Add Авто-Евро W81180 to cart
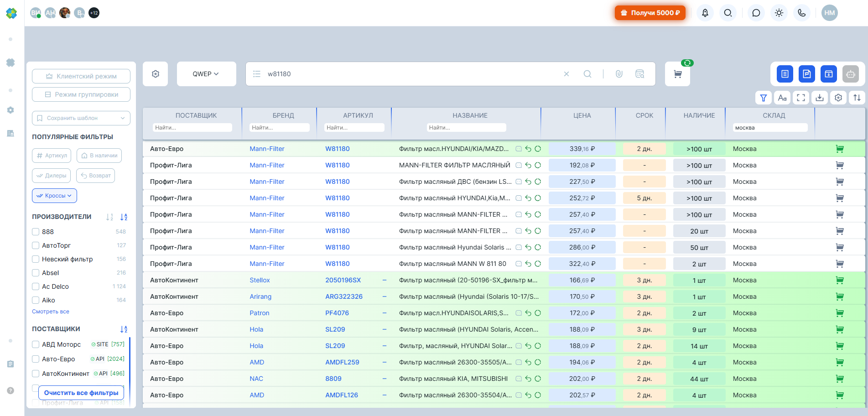This screenshot has width=868, height=416. click(x=840, y=149)
